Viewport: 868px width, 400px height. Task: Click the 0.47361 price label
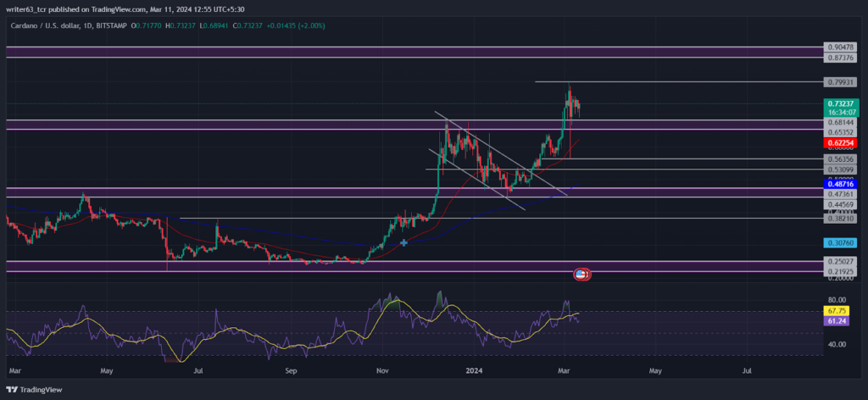[x=840, y=194]
